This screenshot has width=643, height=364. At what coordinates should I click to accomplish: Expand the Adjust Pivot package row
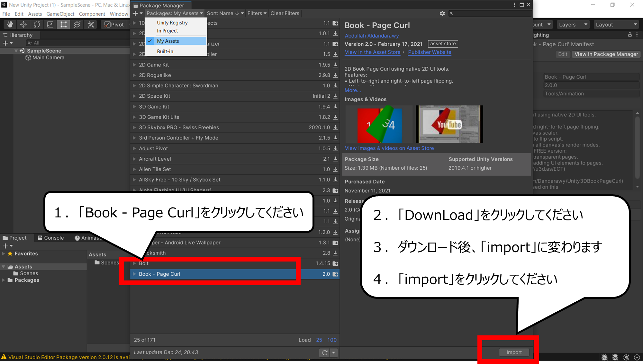(134, 148)
